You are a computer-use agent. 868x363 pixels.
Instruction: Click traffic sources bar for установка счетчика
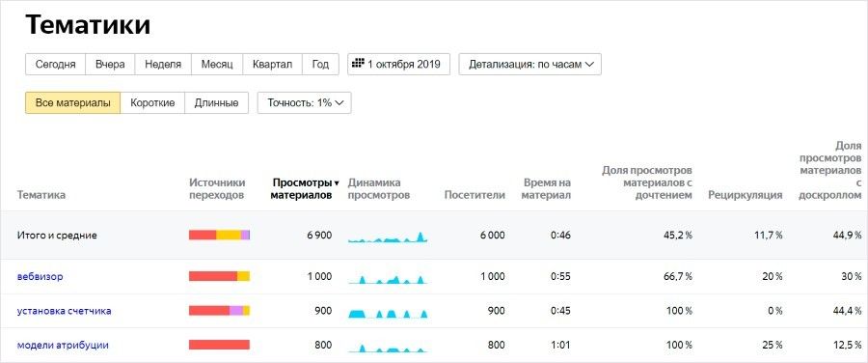point(219,311)
